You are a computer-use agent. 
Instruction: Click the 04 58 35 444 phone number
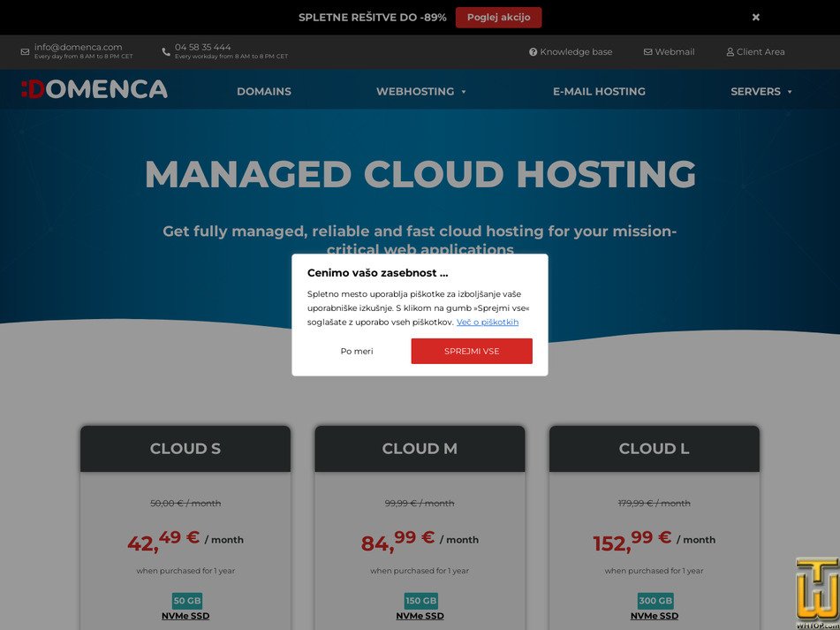(x=201, y=46)
